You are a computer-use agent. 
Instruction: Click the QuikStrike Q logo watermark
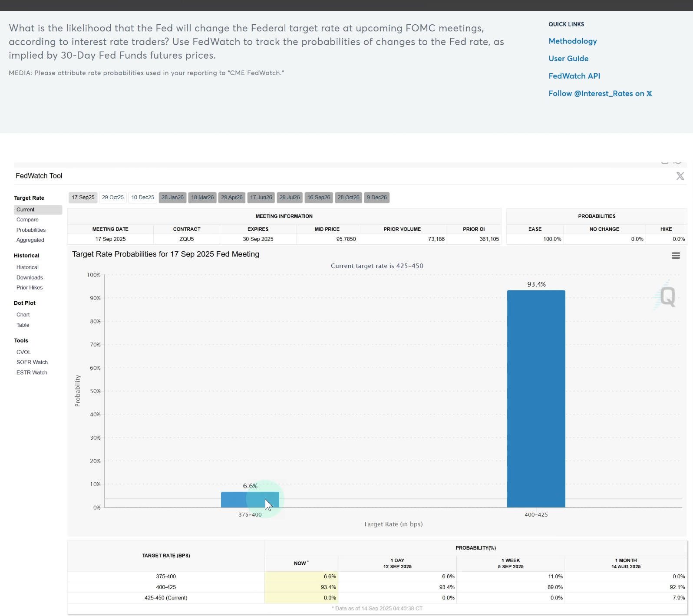click(x=667, y=297)
